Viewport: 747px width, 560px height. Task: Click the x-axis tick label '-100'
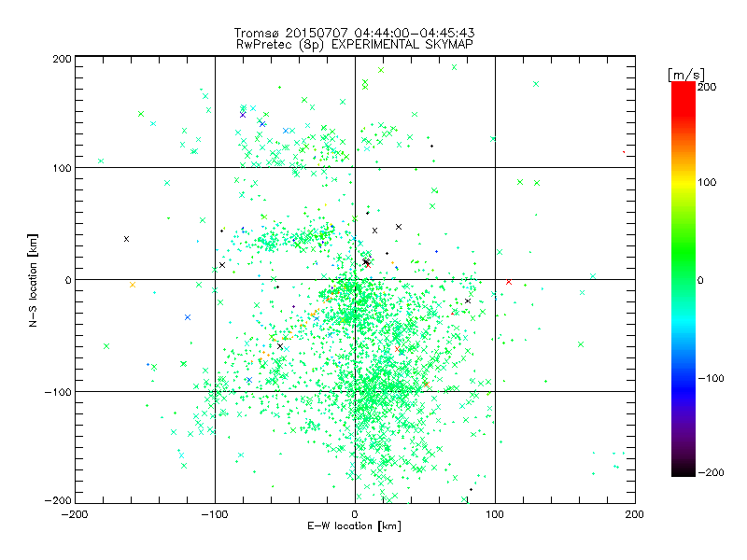click(x=215, y=515)
